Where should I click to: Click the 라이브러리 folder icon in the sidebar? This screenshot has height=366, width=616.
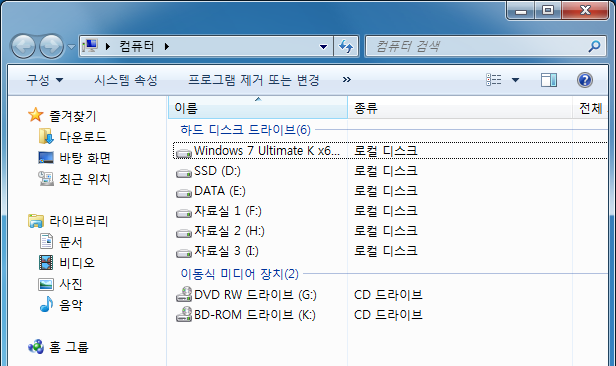(x=36, y=221)
